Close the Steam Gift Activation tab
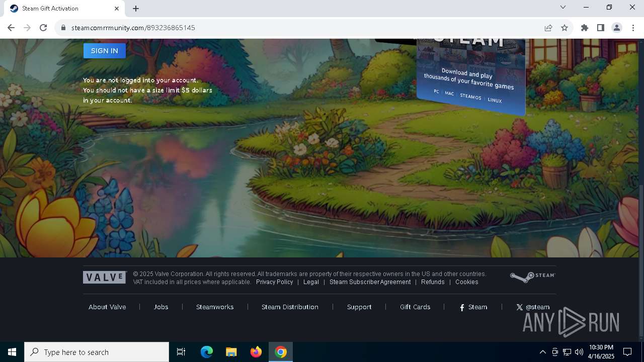 click(117, 9)
